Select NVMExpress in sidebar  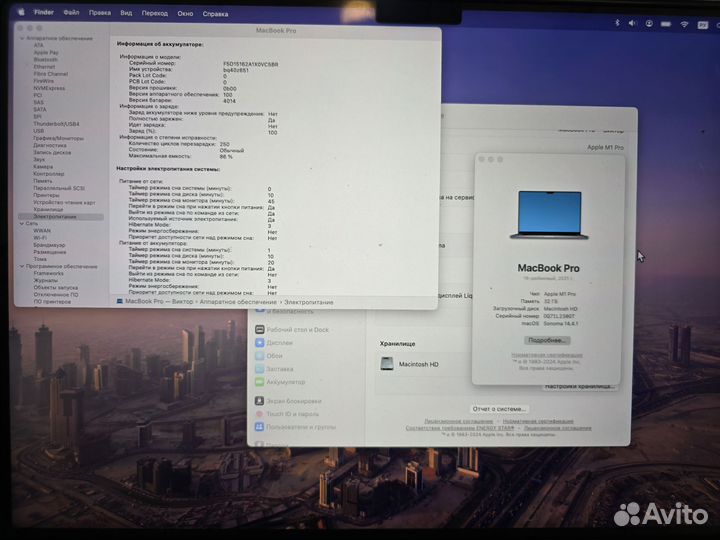click(49, 88)
